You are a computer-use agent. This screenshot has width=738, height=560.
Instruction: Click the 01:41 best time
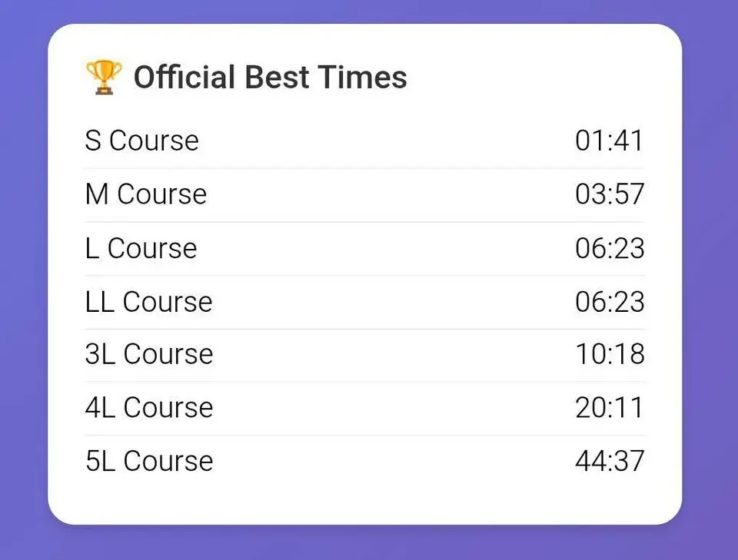[x=609, y=141]
